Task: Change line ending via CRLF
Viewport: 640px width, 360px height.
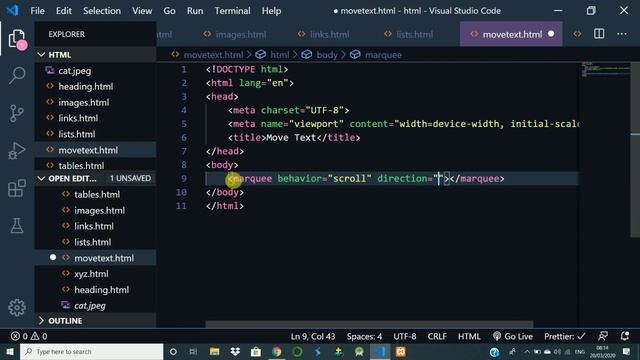Action: 437,336
